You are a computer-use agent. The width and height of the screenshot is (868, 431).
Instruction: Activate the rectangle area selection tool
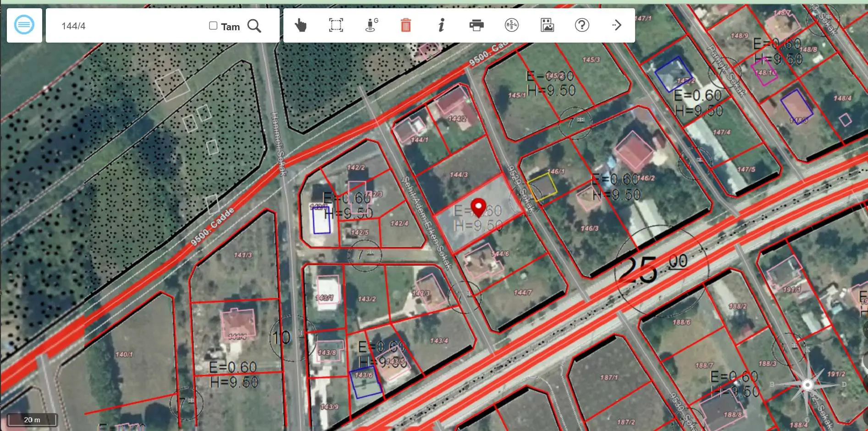(x=336, y=25)
